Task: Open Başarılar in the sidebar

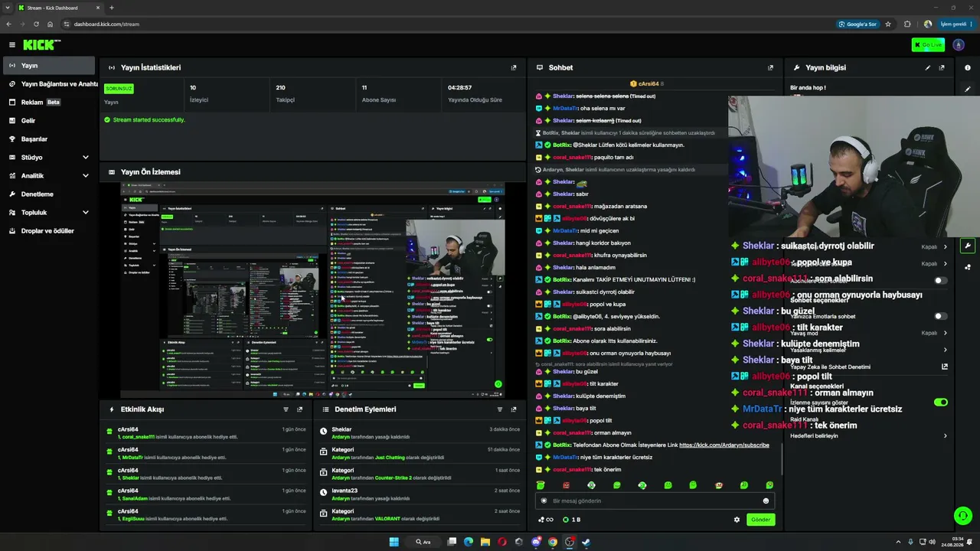Action: coord(49,139)
